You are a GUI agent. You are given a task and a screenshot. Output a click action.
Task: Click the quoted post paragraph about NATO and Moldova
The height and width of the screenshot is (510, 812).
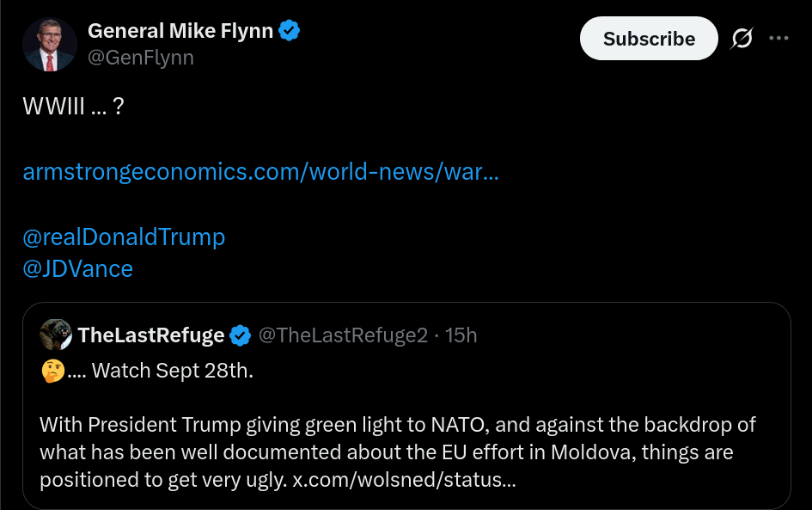(395, 452)
